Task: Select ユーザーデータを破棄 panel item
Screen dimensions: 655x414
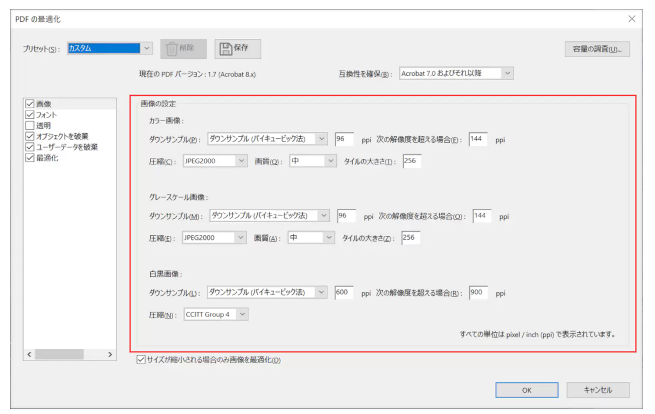Action: (x=67, y=147)
